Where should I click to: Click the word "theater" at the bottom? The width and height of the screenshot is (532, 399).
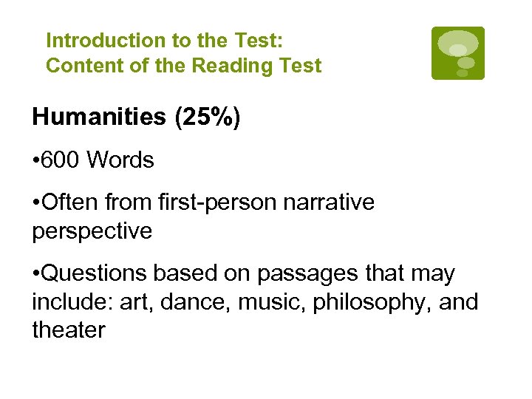[69, 330]
